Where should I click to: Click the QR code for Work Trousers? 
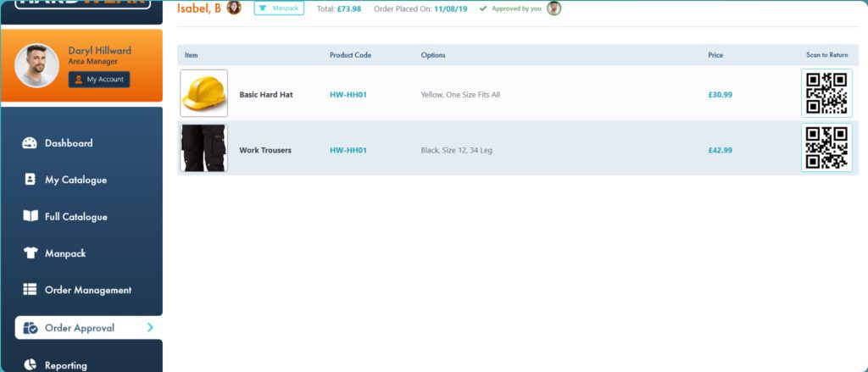[826, 147]
